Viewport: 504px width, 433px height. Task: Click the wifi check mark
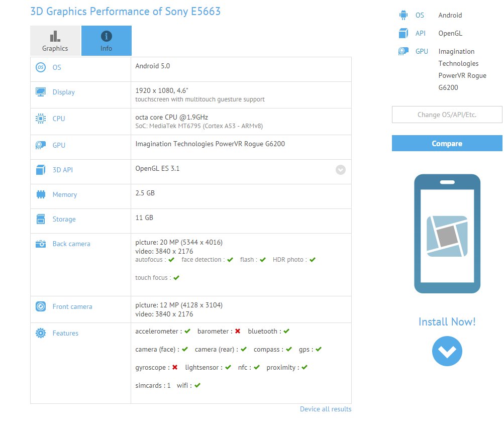197,385
